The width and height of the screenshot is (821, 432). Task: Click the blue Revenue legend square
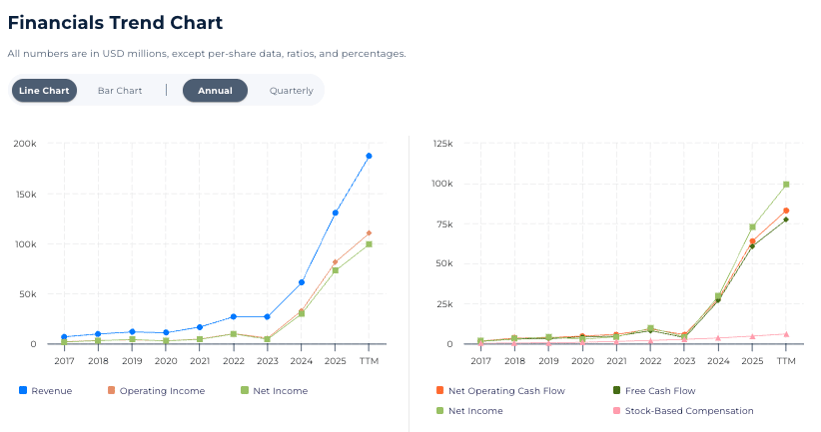(23, 391)
